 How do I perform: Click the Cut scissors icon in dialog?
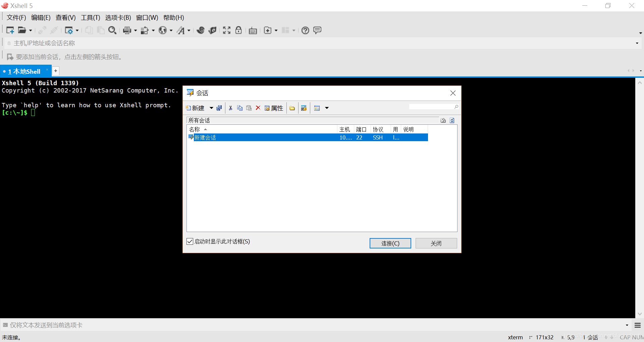pos(230,108)
